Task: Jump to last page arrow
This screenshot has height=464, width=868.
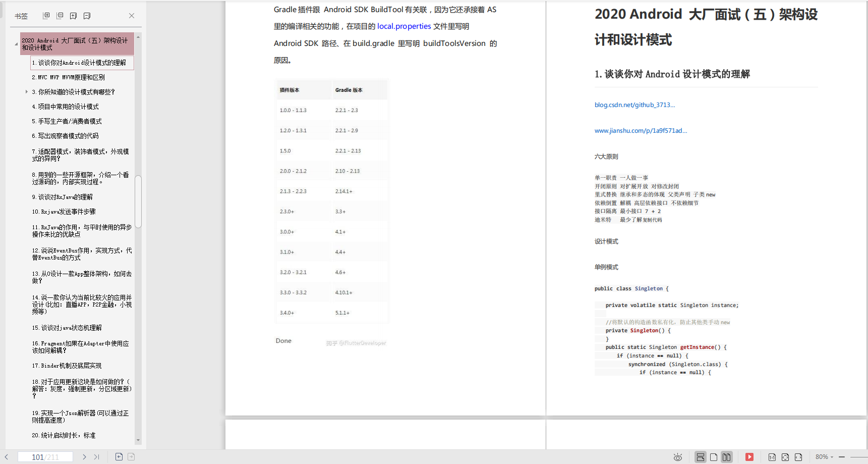Action: click(96, 457)
